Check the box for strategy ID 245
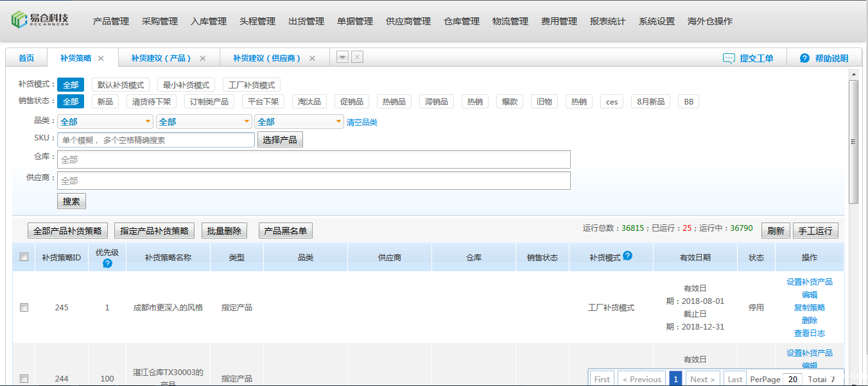868x386 pixels. point(24,308)
